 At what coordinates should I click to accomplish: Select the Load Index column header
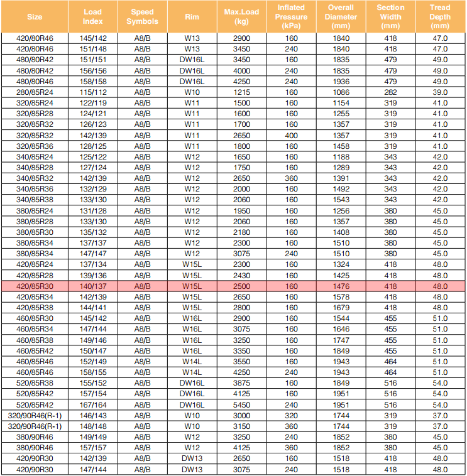pos(92,16)
